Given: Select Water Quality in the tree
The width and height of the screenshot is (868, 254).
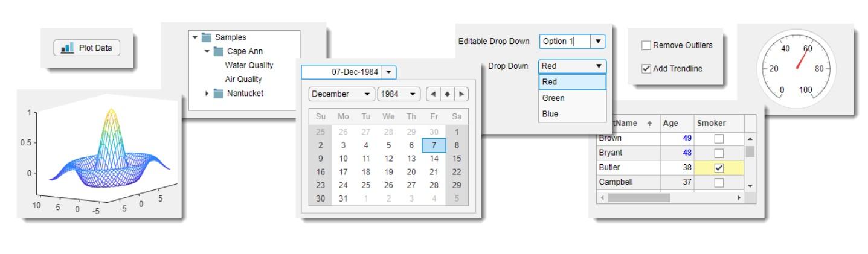Looking at the screenshot, I should (x=249, y=65).
